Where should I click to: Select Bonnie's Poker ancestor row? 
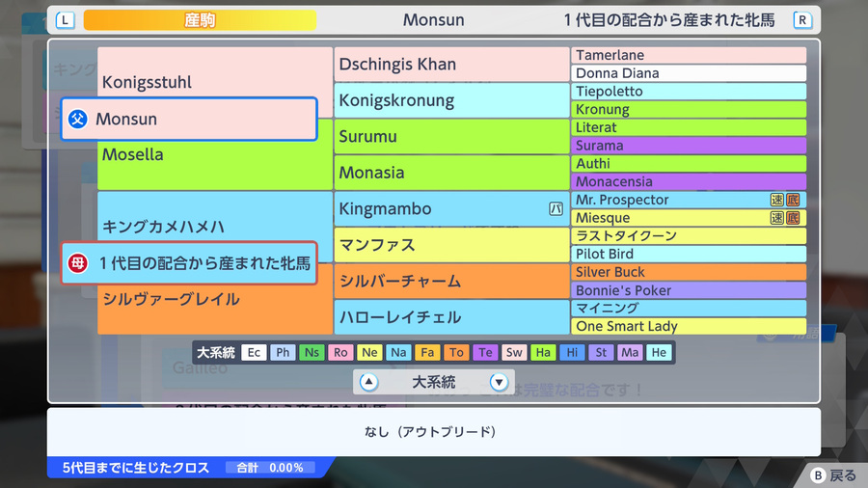point(689,290)
